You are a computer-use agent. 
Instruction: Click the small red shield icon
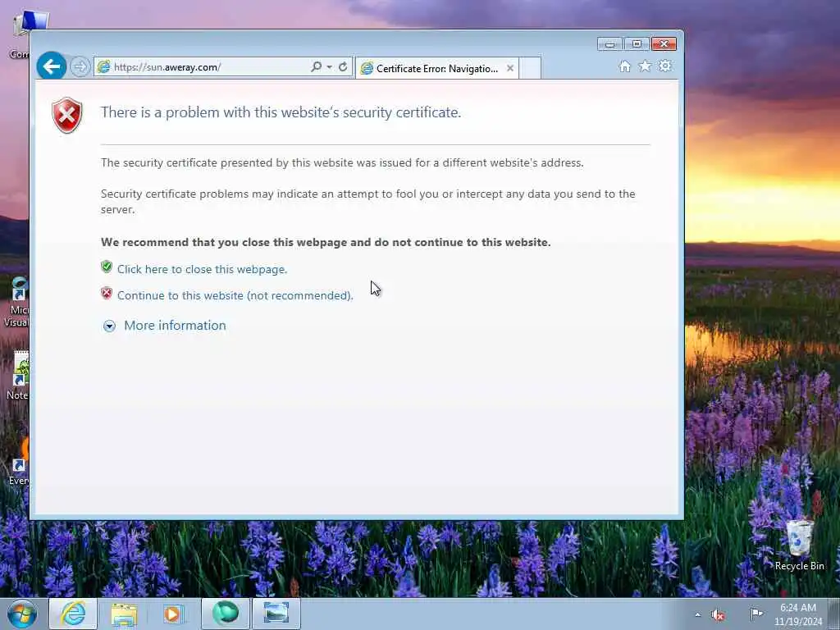[107, 293]
